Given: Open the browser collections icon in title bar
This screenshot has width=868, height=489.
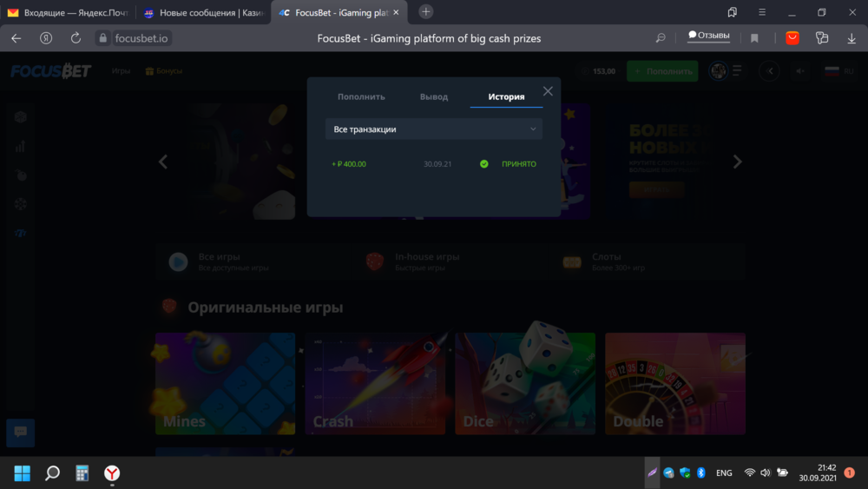Looking at the screenshot, I should [x=733, y=12].
